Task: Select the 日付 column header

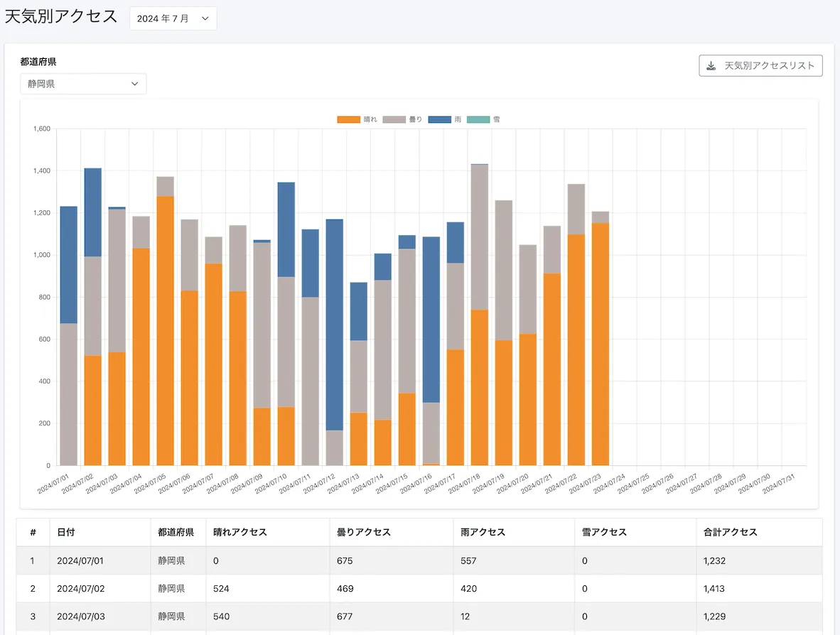Action: click(x=65, y=532)
